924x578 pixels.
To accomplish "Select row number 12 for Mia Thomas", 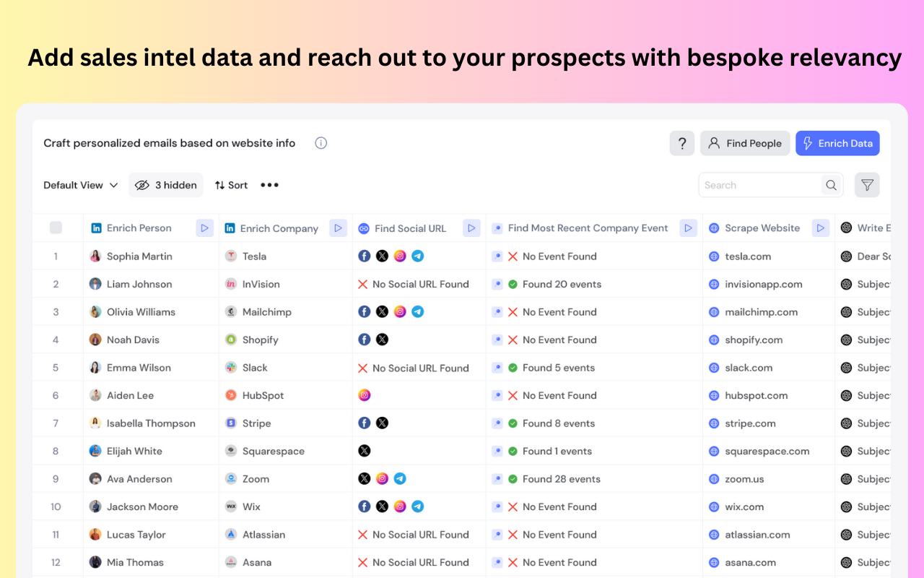I will pos(56,562).
